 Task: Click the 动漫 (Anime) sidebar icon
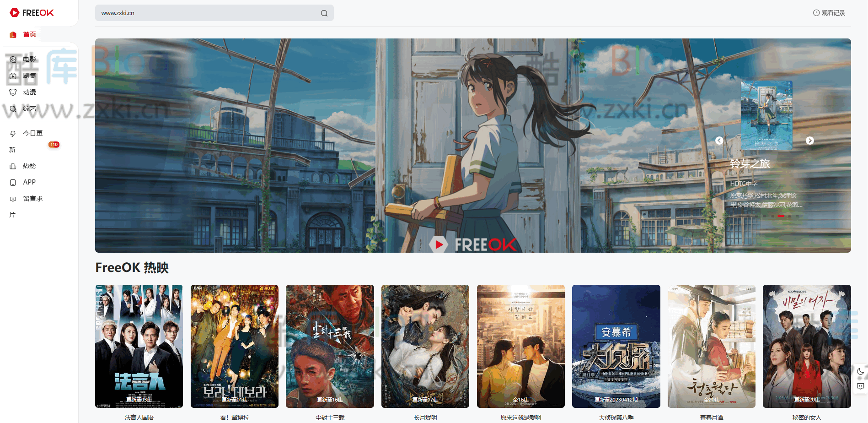pos(13,92)
